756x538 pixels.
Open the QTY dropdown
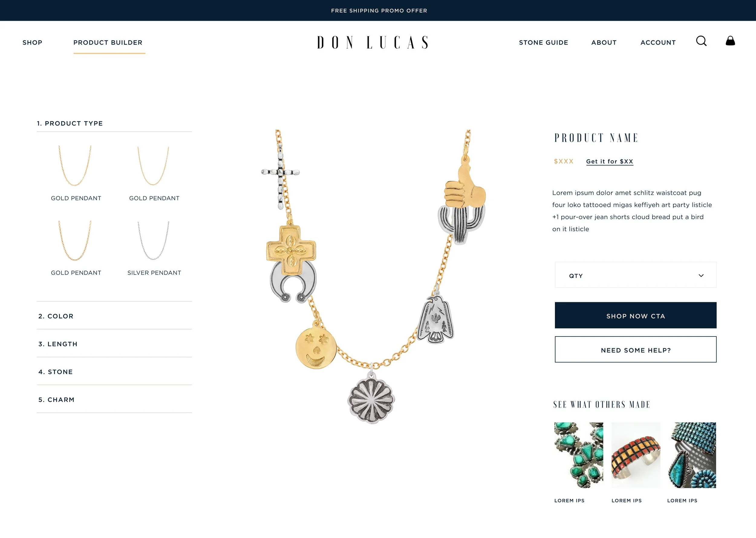click(x=635, y=275)
